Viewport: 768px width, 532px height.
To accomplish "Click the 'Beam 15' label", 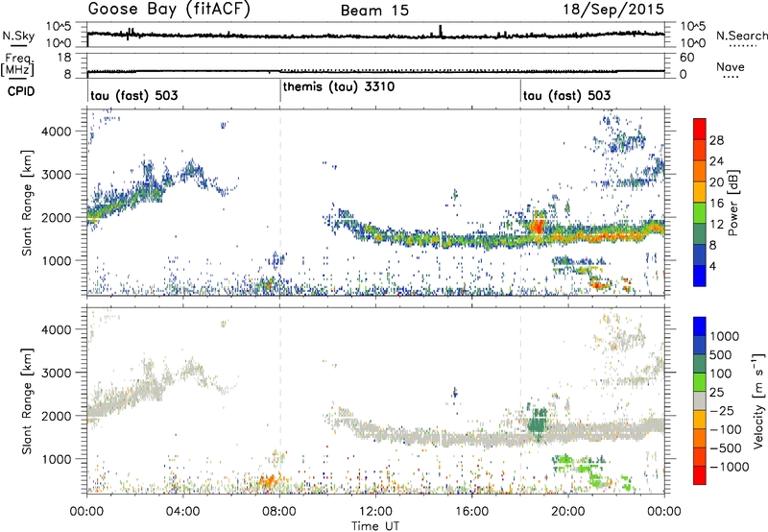I will coord(374,11).
